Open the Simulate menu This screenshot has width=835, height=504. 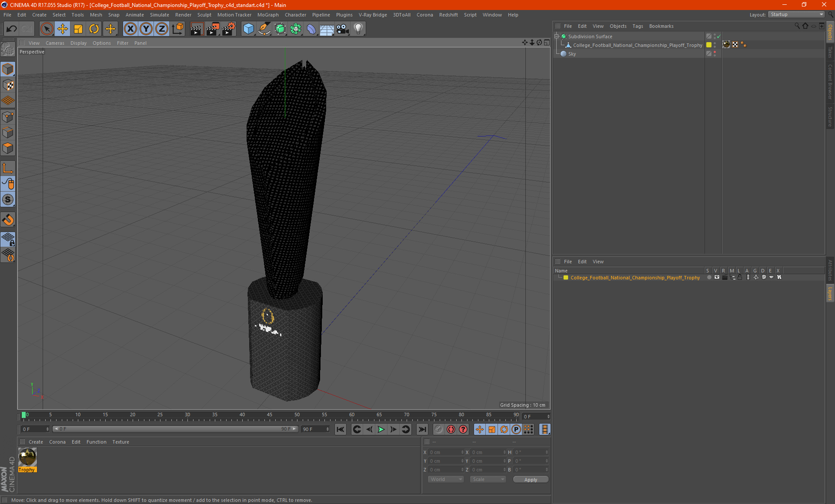click(160, 15)
